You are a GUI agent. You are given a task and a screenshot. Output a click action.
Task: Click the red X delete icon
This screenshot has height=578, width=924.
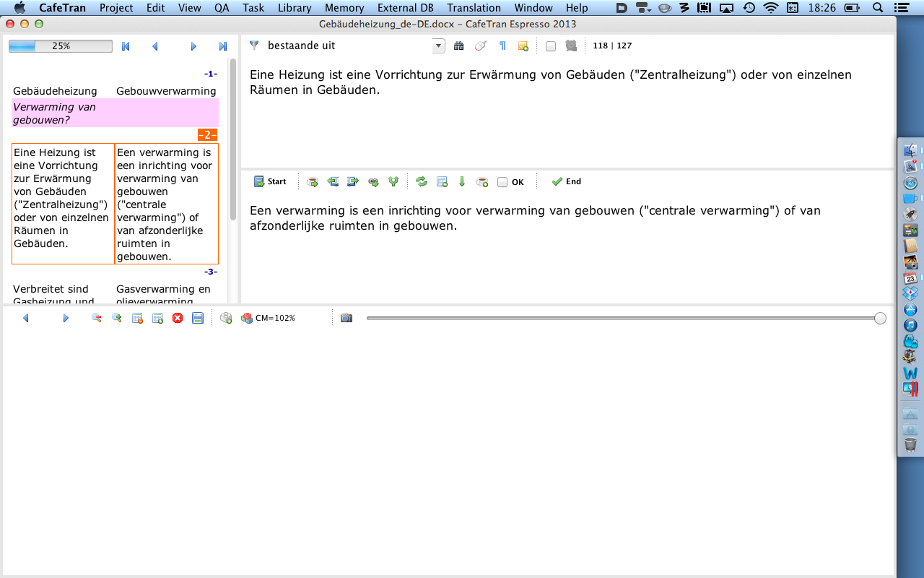[x=178, y=318]
